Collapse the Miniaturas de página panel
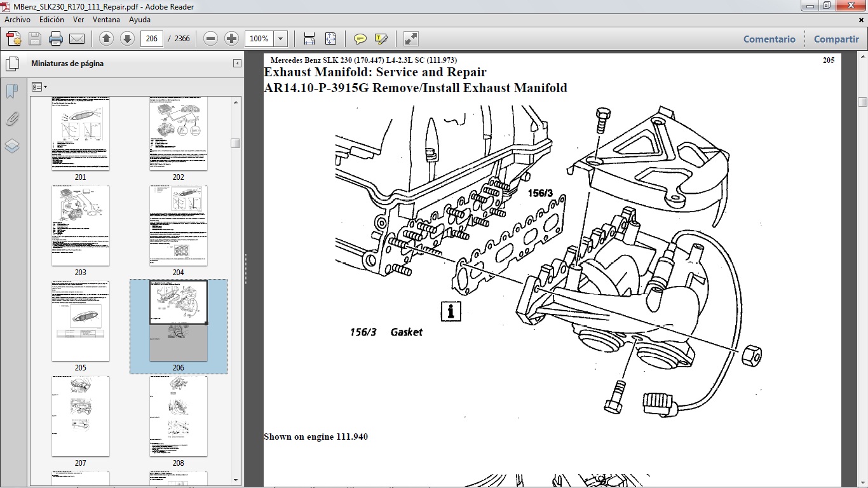Screen dimensions: 868x488 (x=237, y=64)
